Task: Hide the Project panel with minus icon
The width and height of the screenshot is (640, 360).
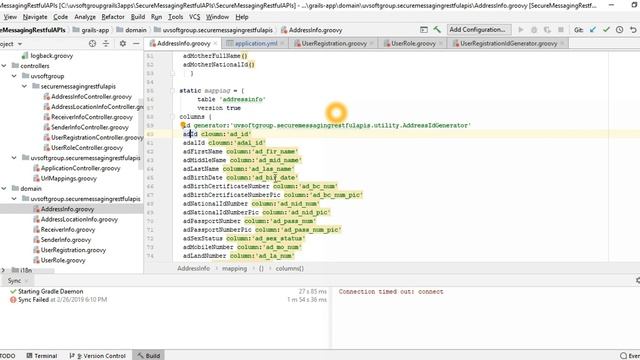Action: [x=136, y=43]
